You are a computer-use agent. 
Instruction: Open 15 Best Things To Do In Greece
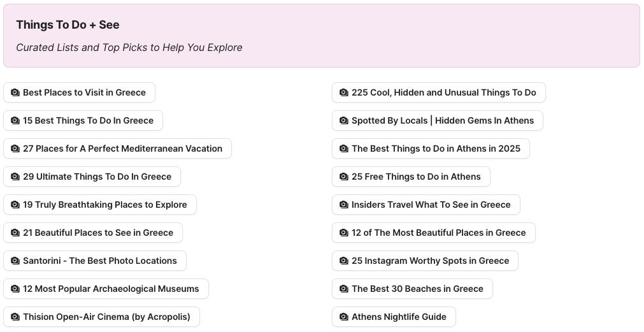[x=88, y=120]
